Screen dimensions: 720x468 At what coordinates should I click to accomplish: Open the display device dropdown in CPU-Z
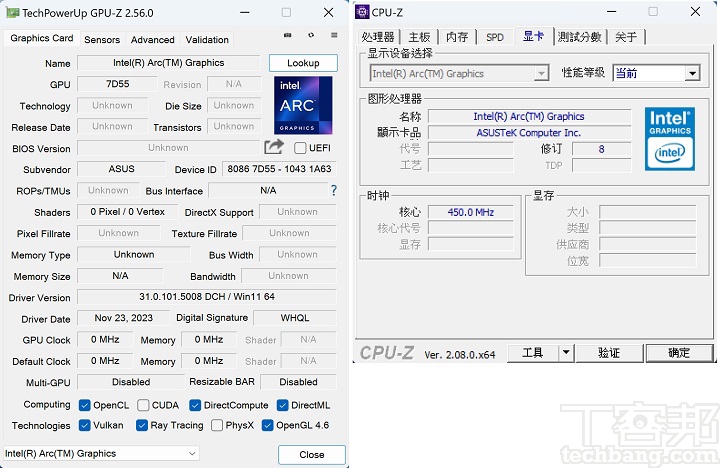[459, 73]
